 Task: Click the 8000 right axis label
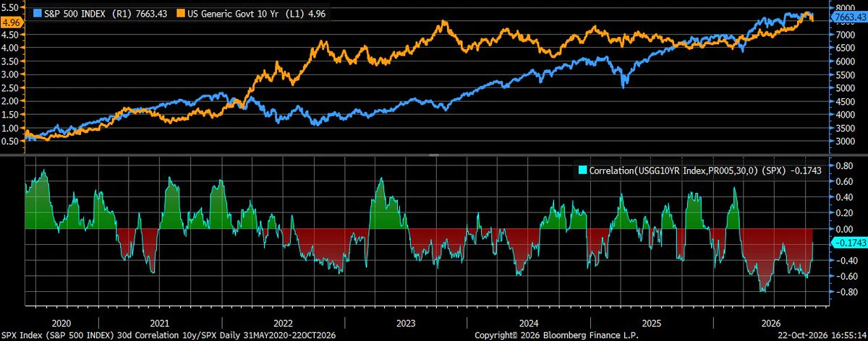tap(845, 8)
